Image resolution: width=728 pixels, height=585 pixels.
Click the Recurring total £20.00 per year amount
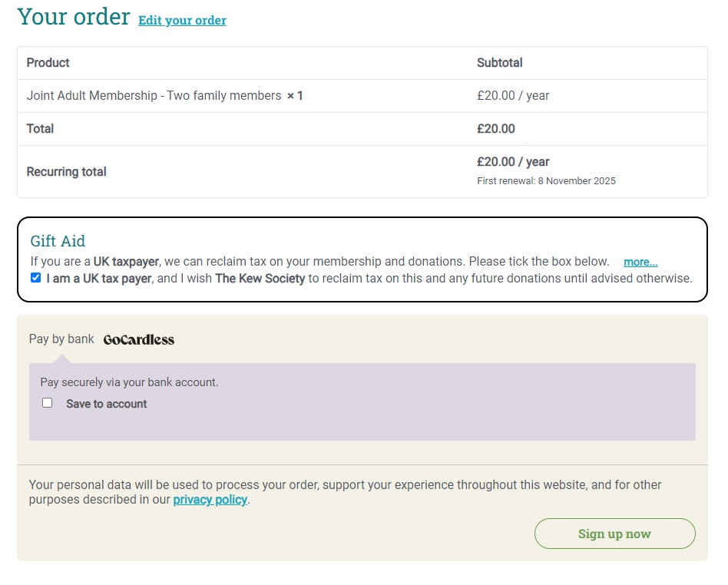click(x=512, y=161)
